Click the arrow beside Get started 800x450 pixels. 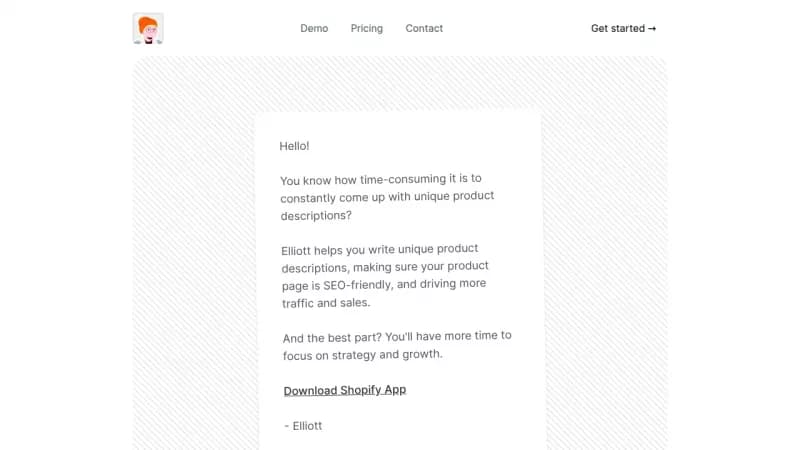click(652, 28)
